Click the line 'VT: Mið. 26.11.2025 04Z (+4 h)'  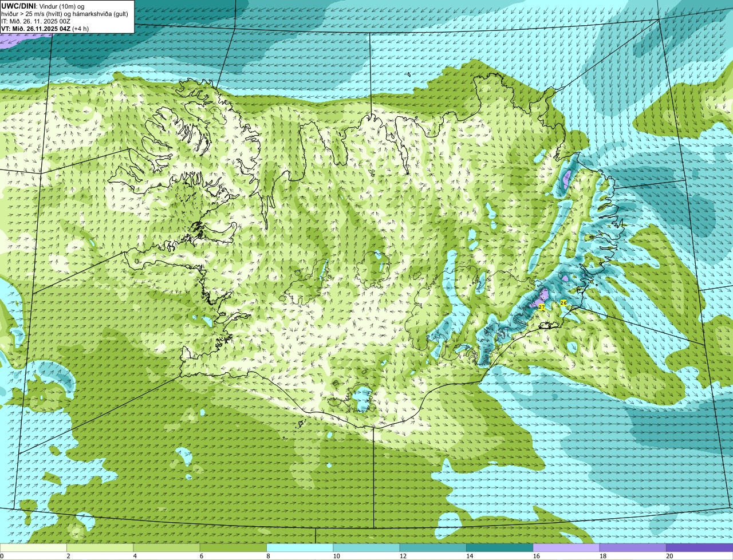[45, 29]
